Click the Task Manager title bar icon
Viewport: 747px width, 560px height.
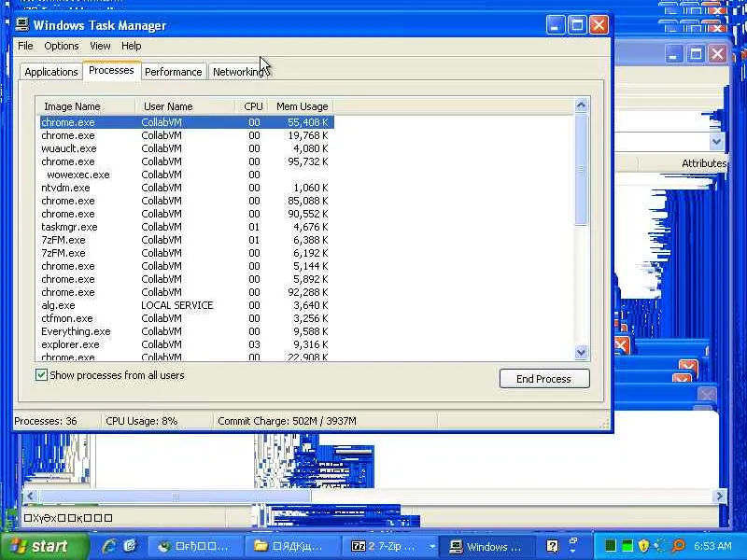(x=22, y=25)
